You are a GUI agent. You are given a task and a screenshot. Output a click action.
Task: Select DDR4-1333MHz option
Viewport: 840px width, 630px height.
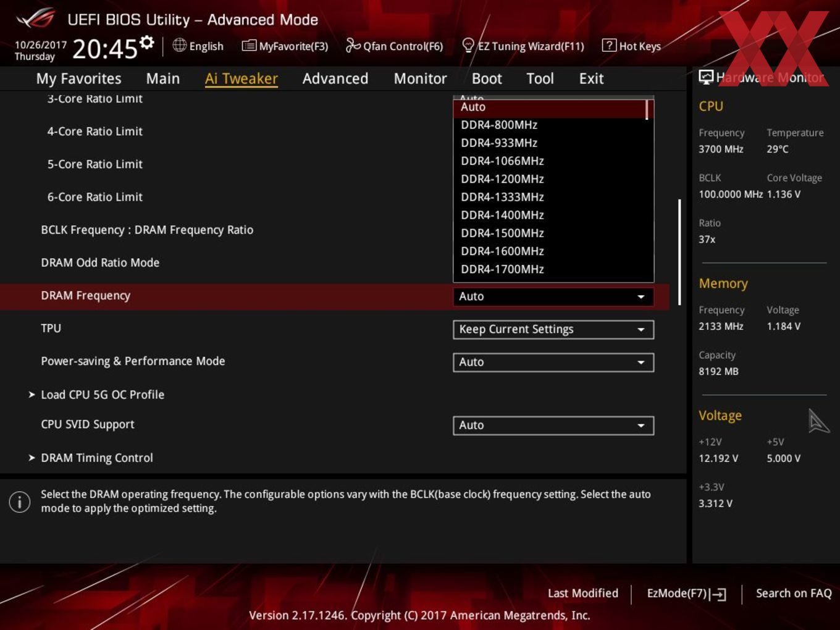point(549,197)
